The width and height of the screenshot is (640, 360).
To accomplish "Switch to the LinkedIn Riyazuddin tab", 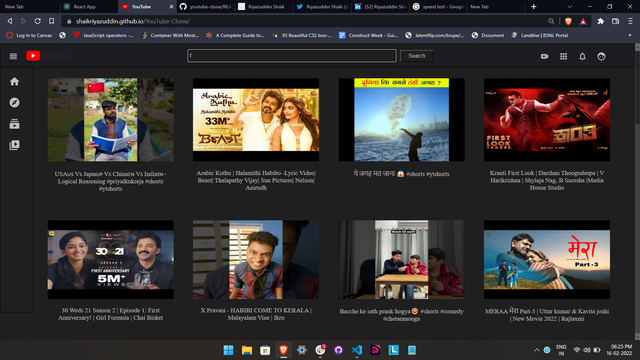I will (380, 7).
